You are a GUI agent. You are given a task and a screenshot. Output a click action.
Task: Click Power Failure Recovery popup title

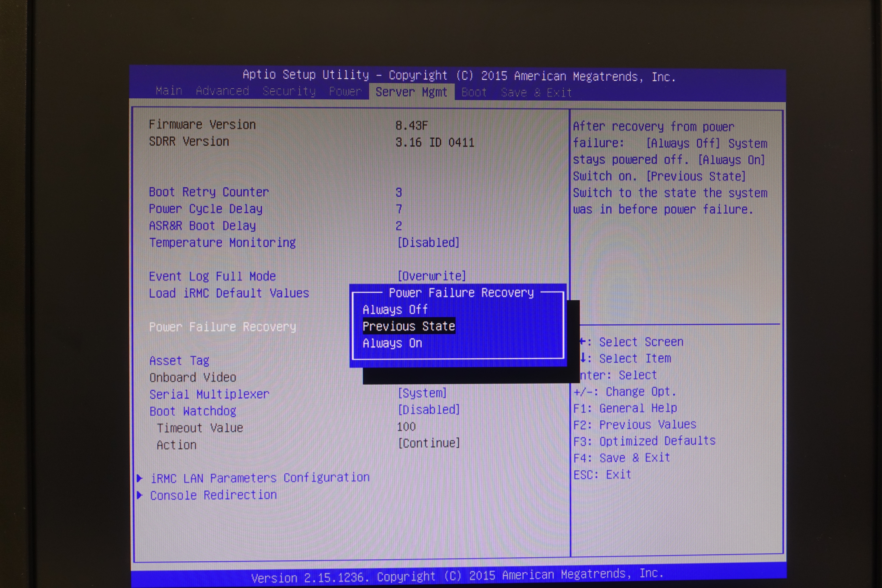[461, 292]
